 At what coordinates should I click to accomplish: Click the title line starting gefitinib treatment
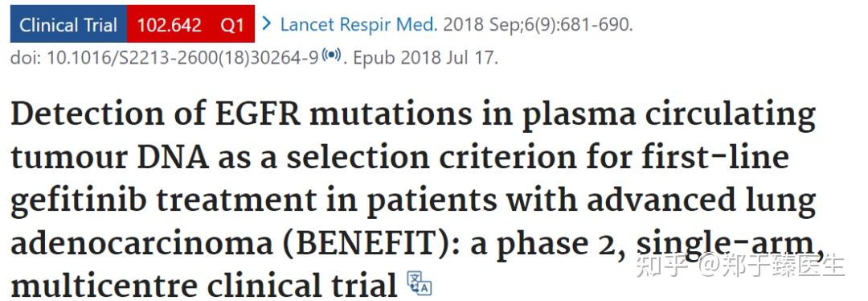(413, 200)
